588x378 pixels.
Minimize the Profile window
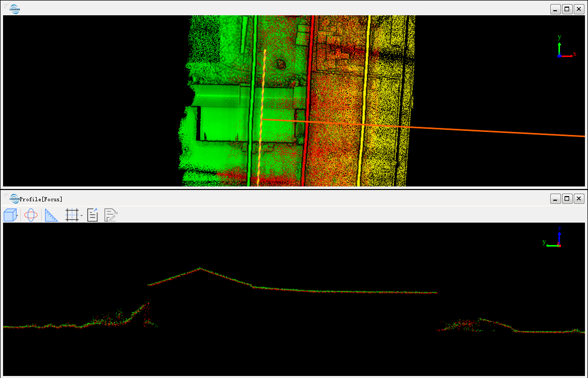555,199
